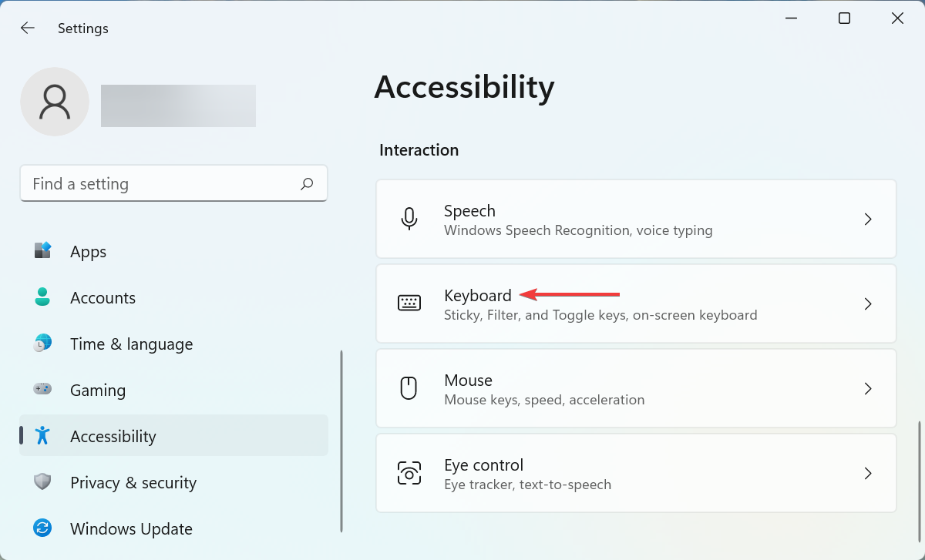Viewport: 925px width, 560px height.
Task: Click 'Eye tracker, text-to-speech' description
Action: click(x=527, y=485)
